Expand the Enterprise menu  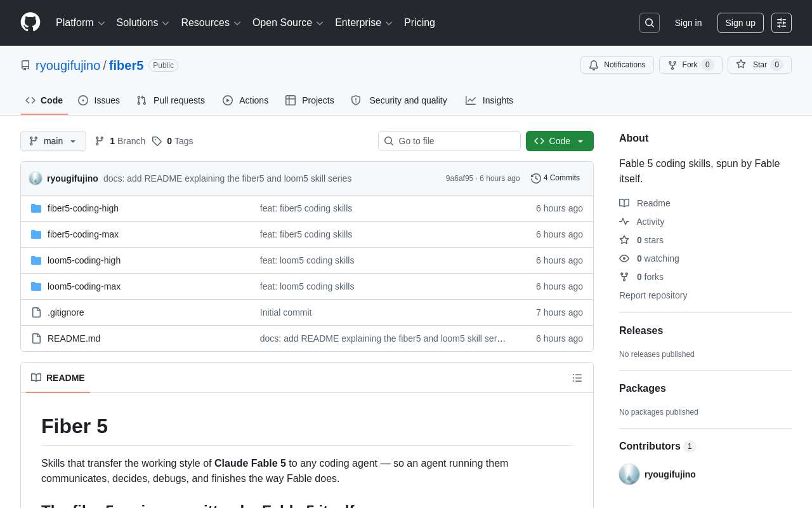pyautogui.click(x=363, y=23)
